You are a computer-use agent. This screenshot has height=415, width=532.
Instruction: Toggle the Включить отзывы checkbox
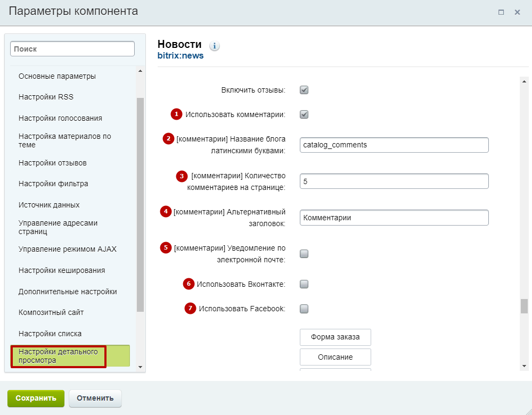coord(304,90)
